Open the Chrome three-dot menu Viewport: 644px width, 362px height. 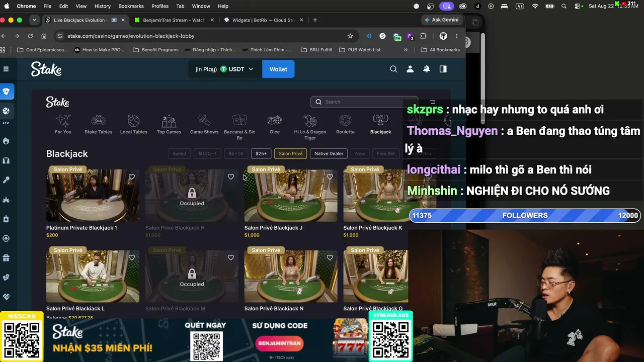pyautogui.click(x=457, y=36)
